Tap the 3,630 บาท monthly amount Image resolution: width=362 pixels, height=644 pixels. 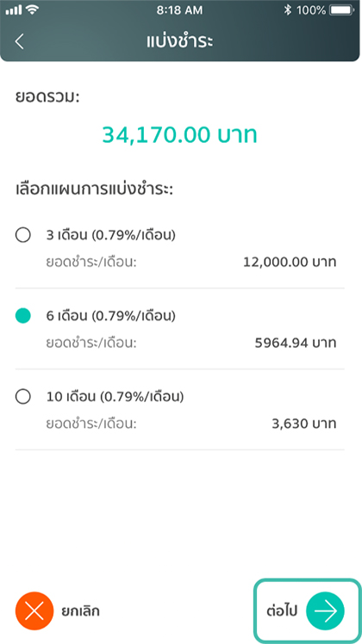click(304, 424)
